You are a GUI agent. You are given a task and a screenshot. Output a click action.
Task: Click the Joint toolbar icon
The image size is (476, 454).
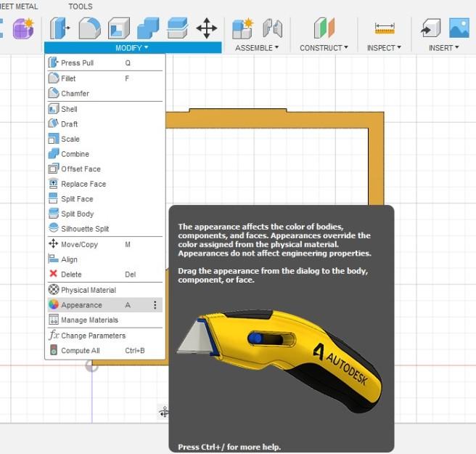[x=273, y=28]
